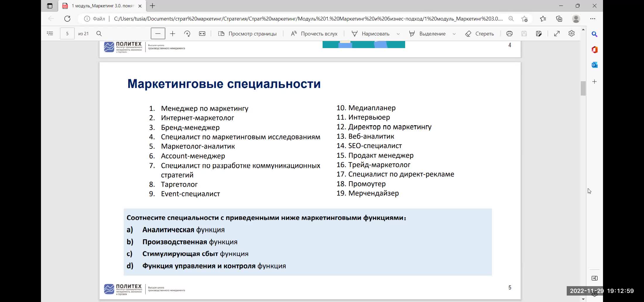Click list item 'Мерчендайзер'
This screenshot has width=644, height=302.
374,193
